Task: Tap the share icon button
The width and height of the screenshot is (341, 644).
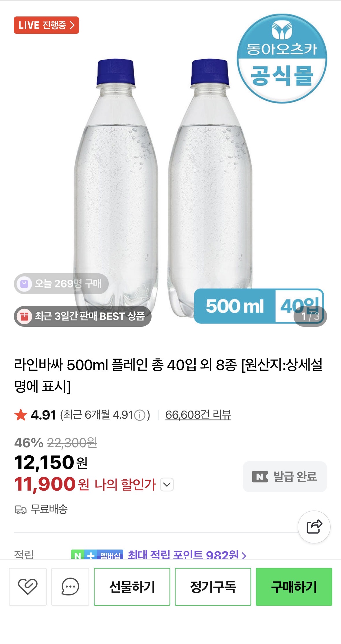Action: point(314,527)
